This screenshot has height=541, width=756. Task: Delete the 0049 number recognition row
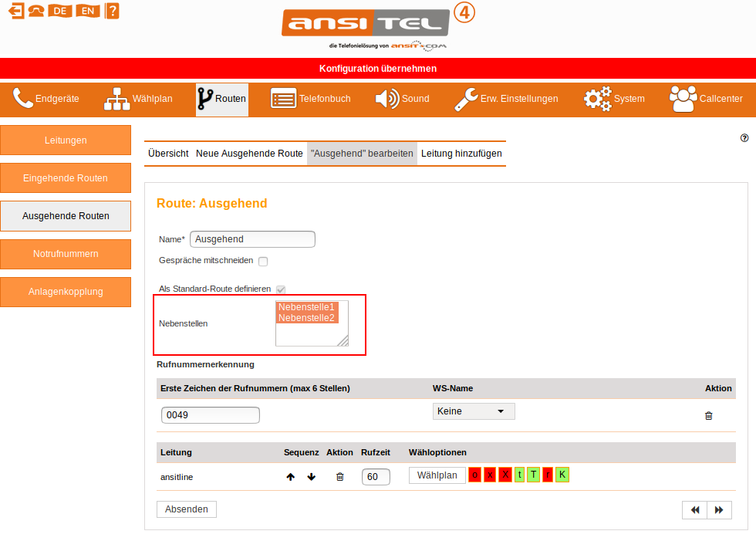[x=708, y=415]
